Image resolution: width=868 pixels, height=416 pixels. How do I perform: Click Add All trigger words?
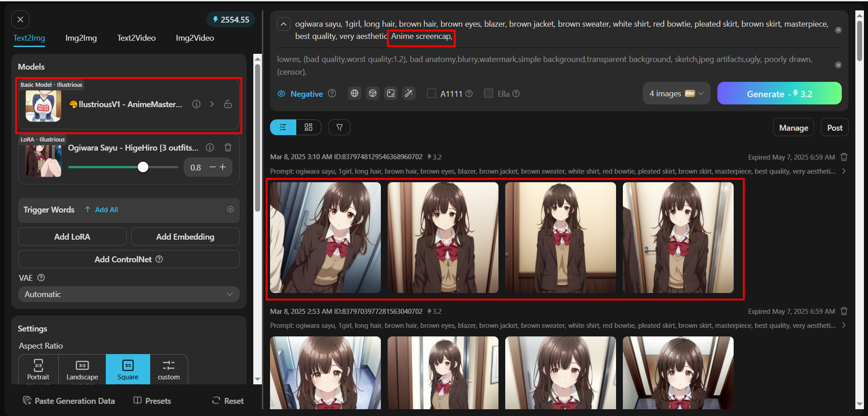[x=101, y=210]
